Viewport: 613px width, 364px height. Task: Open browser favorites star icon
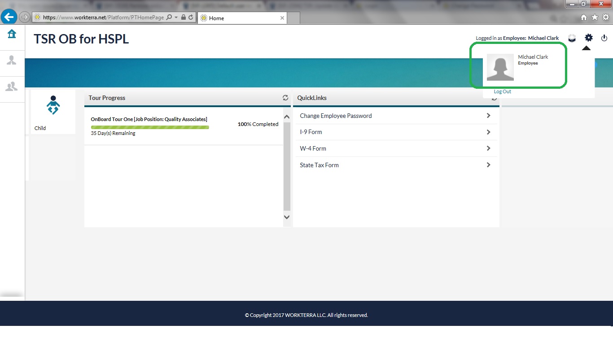click(x=595, y=17)
